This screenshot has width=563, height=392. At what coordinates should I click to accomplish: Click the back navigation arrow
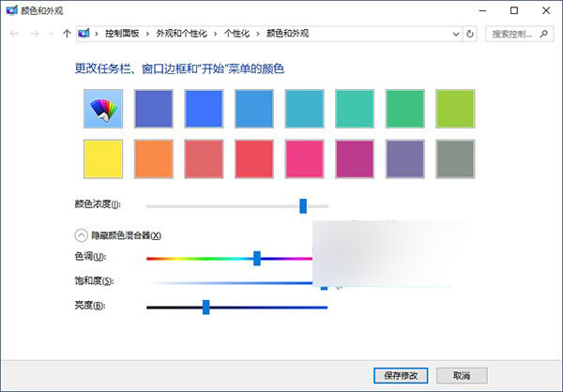(11, 34)
